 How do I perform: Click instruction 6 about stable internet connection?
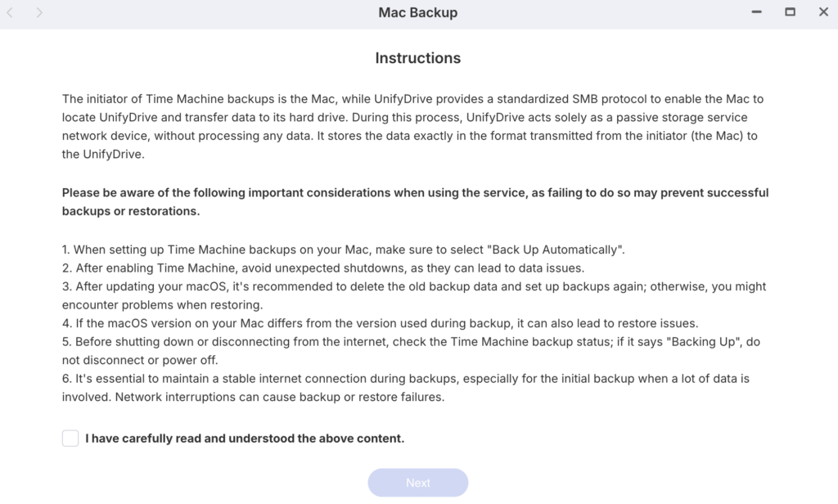pos(406,388)
